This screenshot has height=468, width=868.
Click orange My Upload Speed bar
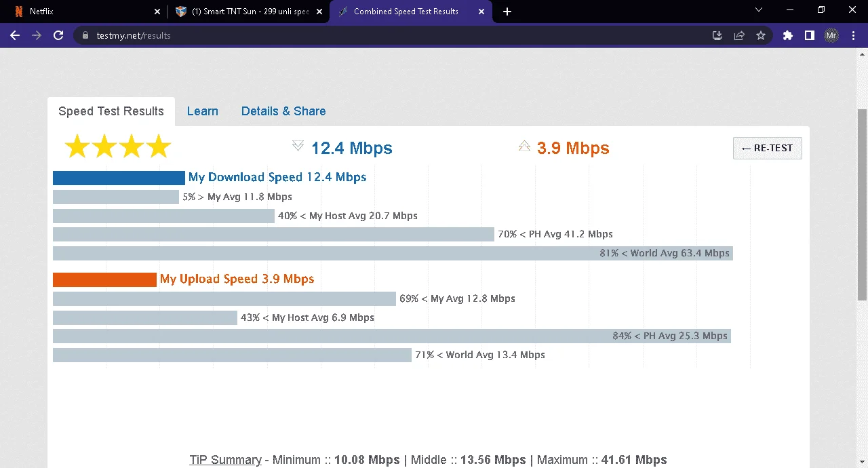click(x=104, y=279)
